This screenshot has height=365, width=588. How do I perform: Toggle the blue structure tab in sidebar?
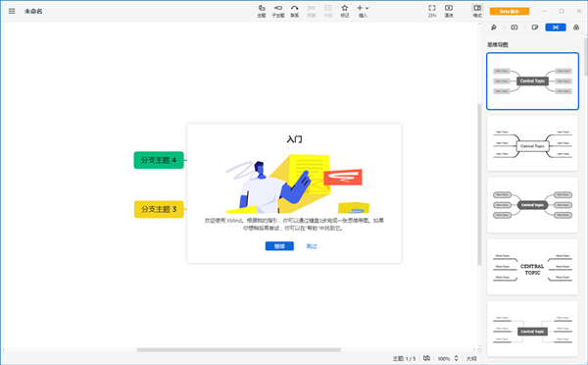coord(556,27)
